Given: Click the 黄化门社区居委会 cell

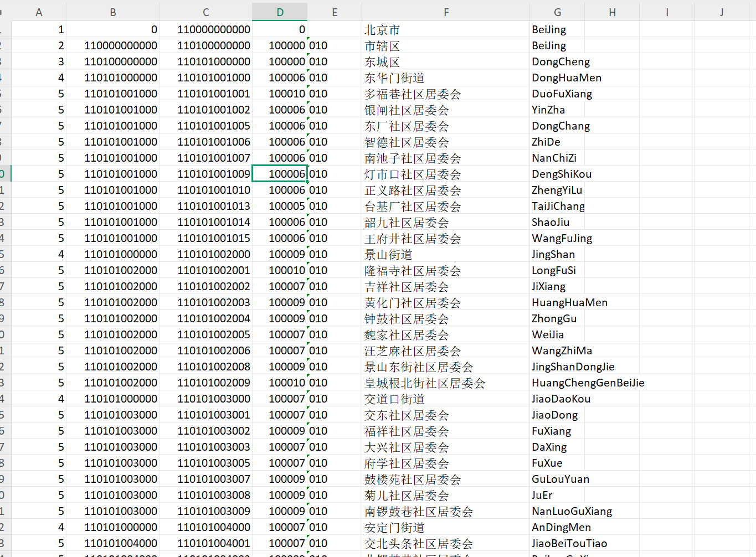Looking at the screenshot, I should (446, 302).
